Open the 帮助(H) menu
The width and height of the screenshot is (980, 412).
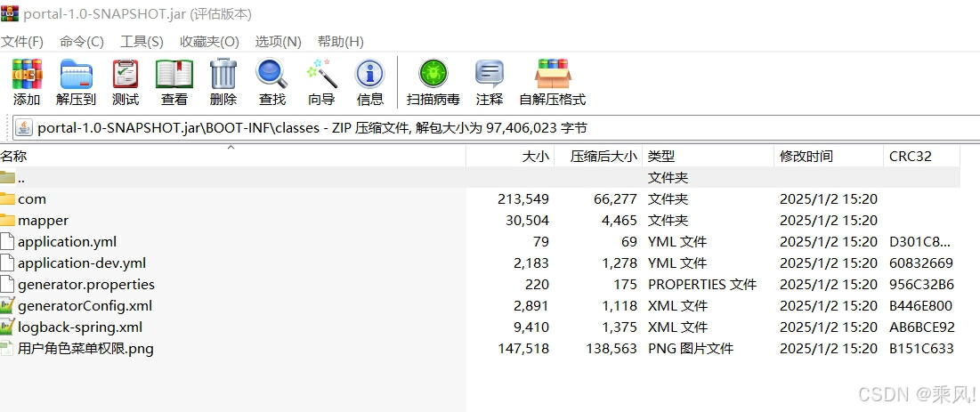(x=341, y=42)
